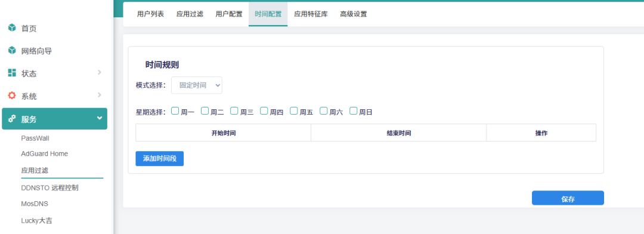Enable the 周三 checkbox
This screenshot has height=234, width=644.
(234, 110)
